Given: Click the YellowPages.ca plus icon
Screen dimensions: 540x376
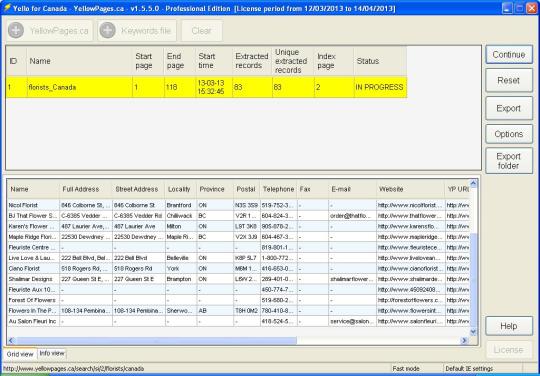Looking at the screenshot, I should tap(16, 30).
